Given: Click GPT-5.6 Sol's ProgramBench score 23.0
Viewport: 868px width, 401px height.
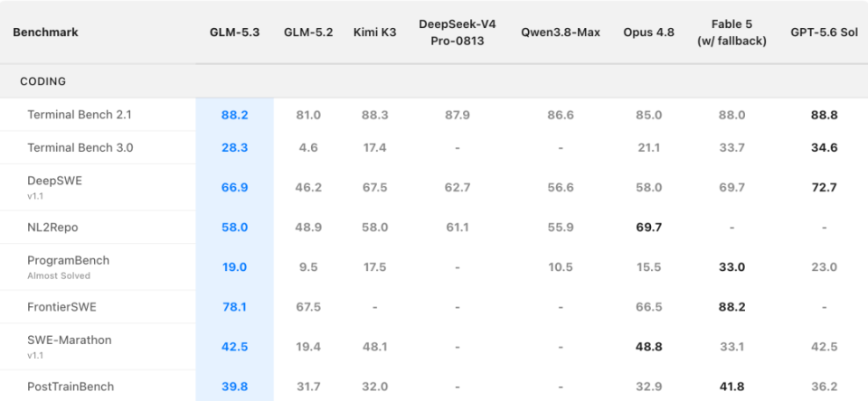Looking at the screenshot, I should coord(825,267).
